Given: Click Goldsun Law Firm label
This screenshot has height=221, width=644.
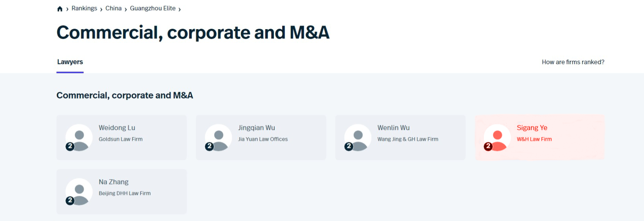Looking at the screenshot, I should click(120, 139).
